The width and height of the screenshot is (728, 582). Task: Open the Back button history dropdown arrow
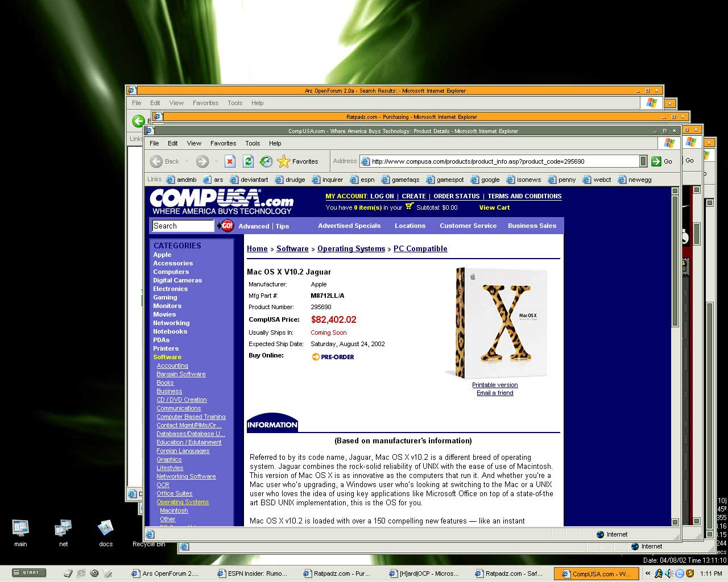pos(187,161)
